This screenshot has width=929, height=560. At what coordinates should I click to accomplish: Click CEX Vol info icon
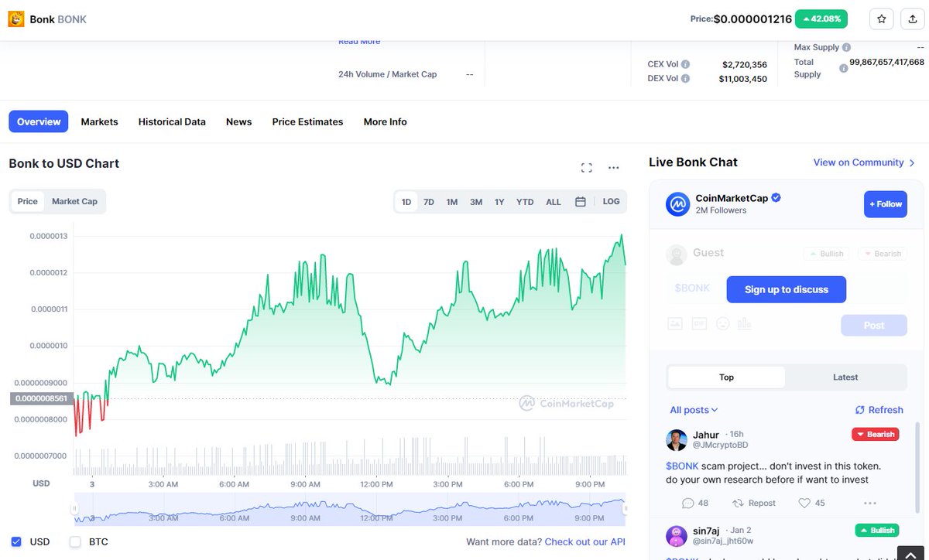pyautogui.click(x=685, y=65)
